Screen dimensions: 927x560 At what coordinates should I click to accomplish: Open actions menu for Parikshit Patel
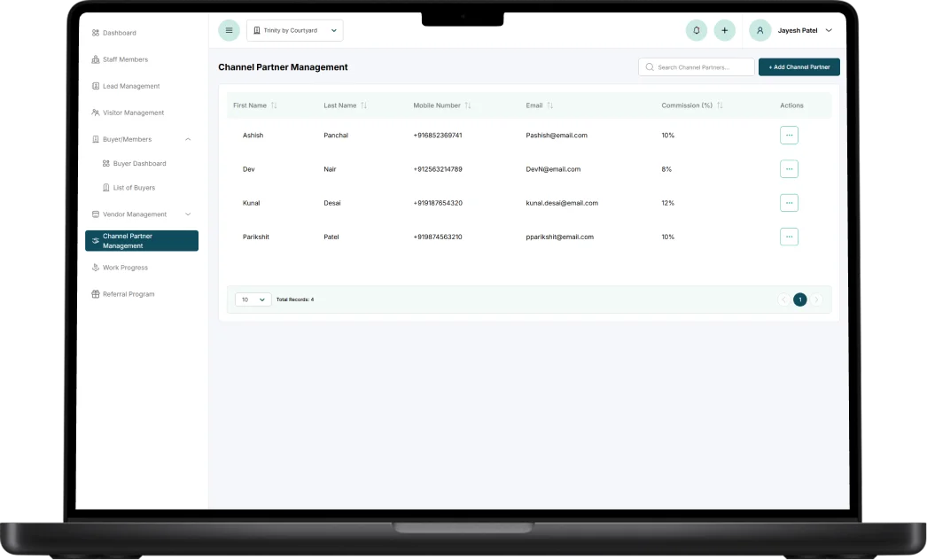789,237
